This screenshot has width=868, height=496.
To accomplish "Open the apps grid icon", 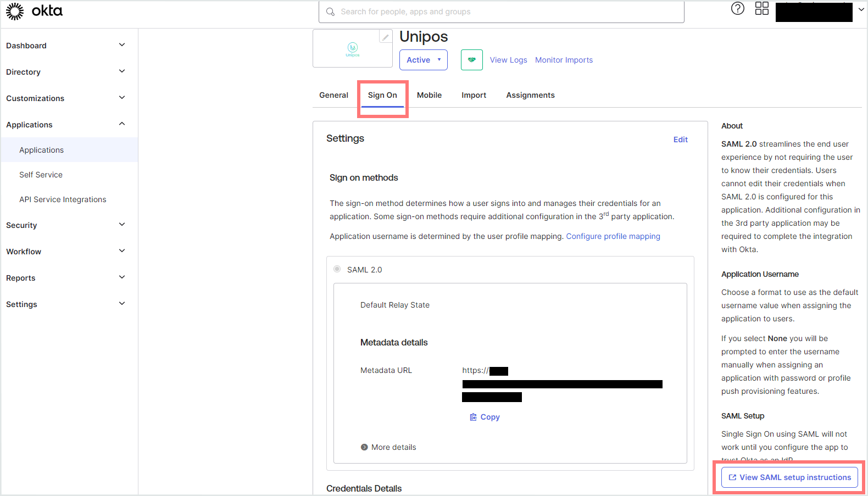I will click(x=762, y=8).
